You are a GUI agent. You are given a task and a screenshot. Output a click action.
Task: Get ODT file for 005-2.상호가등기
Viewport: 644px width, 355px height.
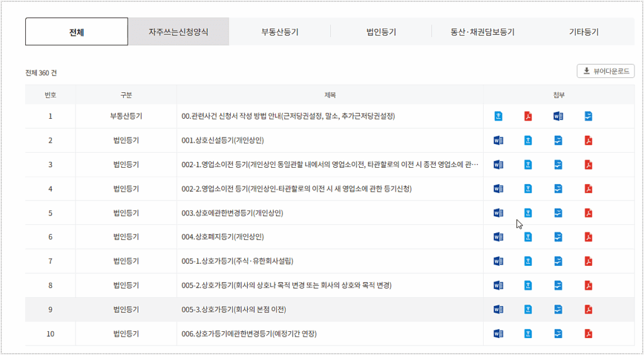(x=558, y=285)
